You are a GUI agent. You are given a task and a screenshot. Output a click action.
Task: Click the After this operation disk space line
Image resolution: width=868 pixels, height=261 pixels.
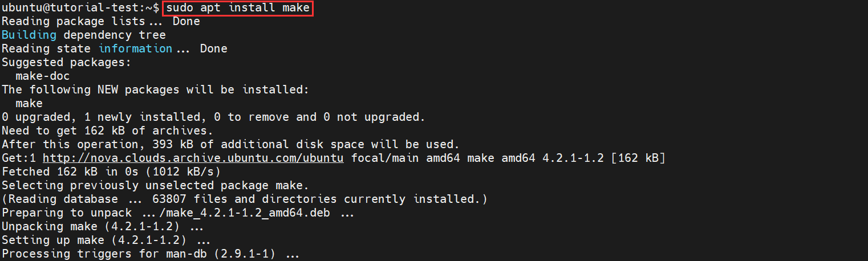[231, 144]
